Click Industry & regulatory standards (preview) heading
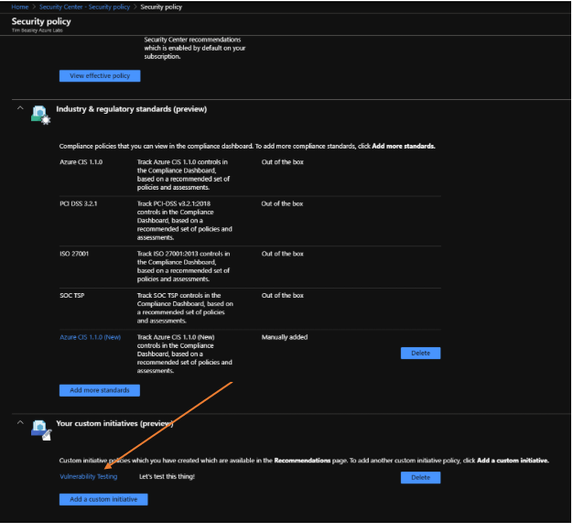Screen dimensions: 573x524 pos(132,109)
